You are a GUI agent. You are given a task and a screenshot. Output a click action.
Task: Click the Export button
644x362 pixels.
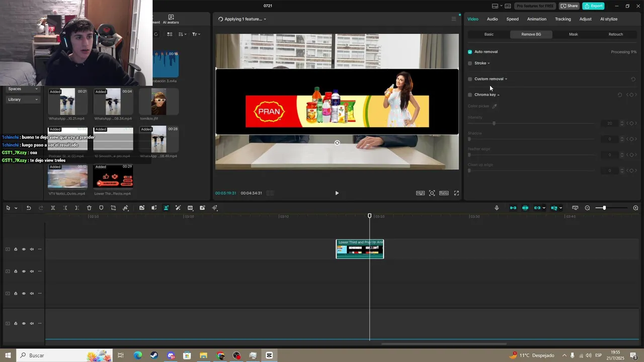coord(593,6)
